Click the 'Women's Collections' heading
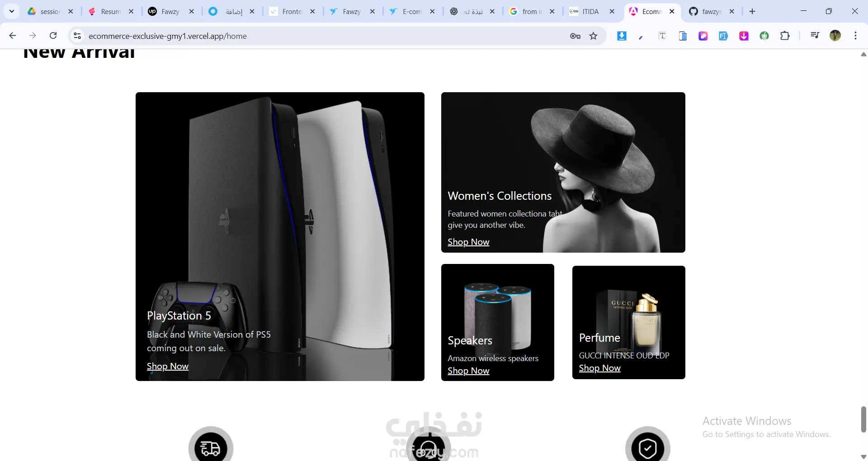The width and height of the screenshot is (868, 461). coord(500,196)
